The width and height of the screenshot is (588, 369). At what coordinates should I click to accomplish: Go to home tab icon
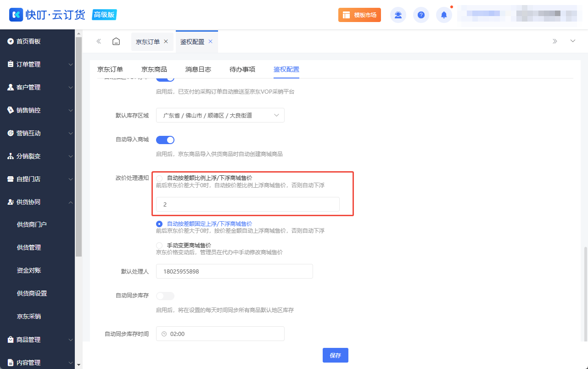(116, 41)
